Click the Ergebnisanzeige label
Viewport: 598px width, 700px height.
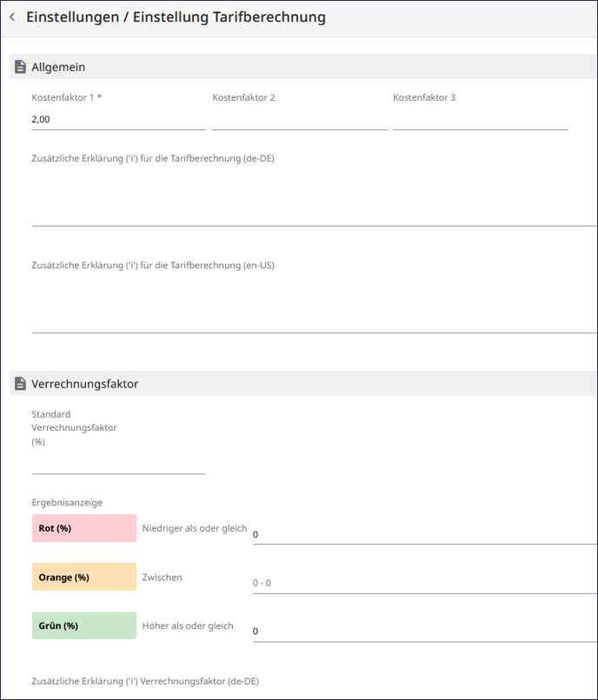(67, 502)
